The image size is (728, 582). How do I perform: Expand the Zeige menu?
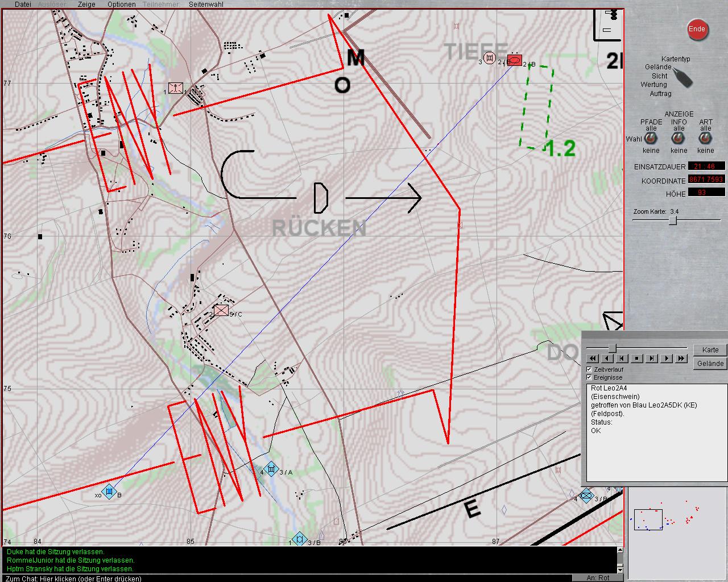[86, 4]
